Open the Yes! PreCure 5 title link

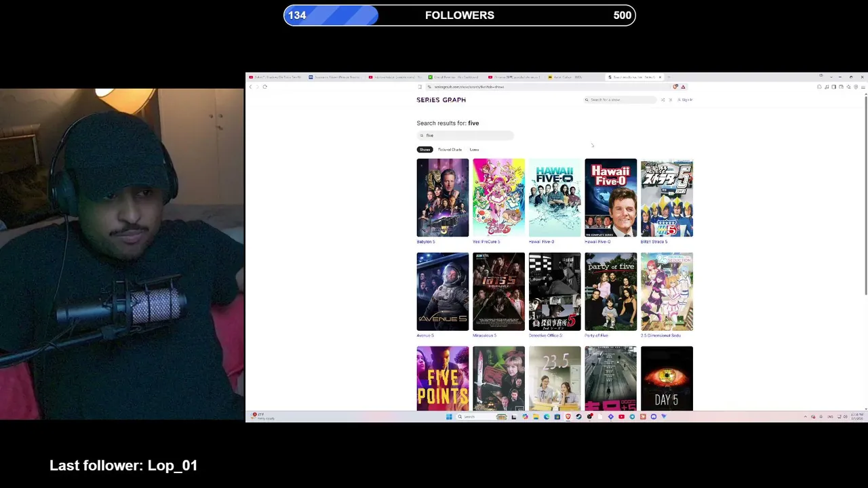(x=486, y=242)
